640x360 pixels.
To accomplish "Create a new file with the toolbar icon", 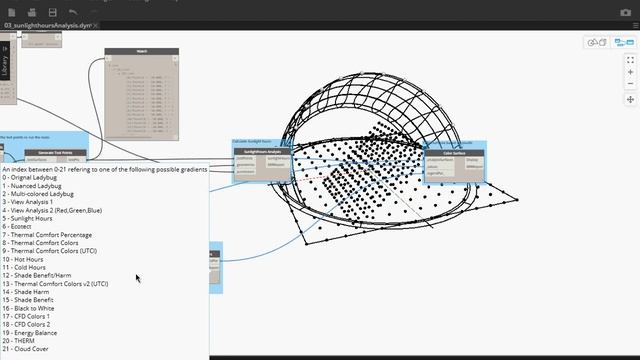I will [x=11, y=13].
